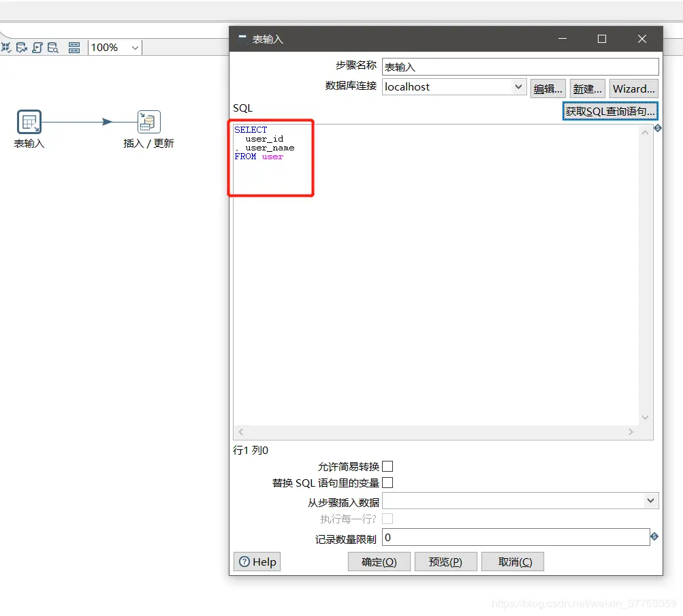Image resolution: width=683 pixels, height=616 pixels.
Task: Click 获取SQL查询语句... button
Action: pos(610,111)
